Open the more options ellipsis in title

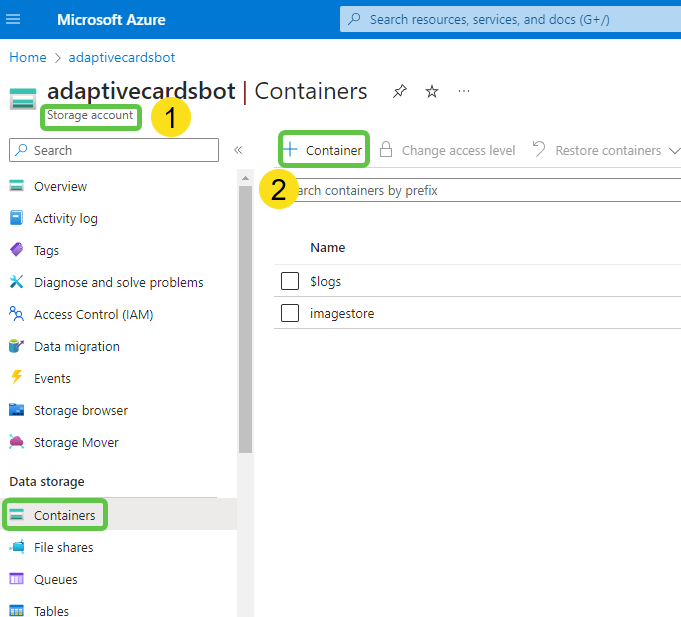[464, 92]
